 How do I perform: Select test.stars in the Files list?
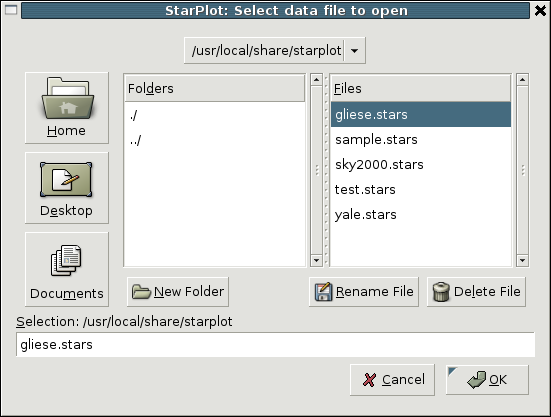pyautogui.click(x=421, y=189)
